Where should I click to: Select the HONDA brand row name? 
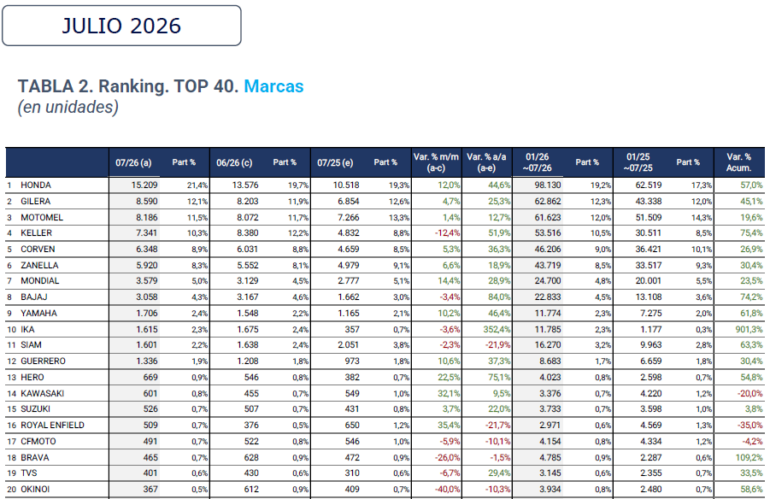click(36, 185)
